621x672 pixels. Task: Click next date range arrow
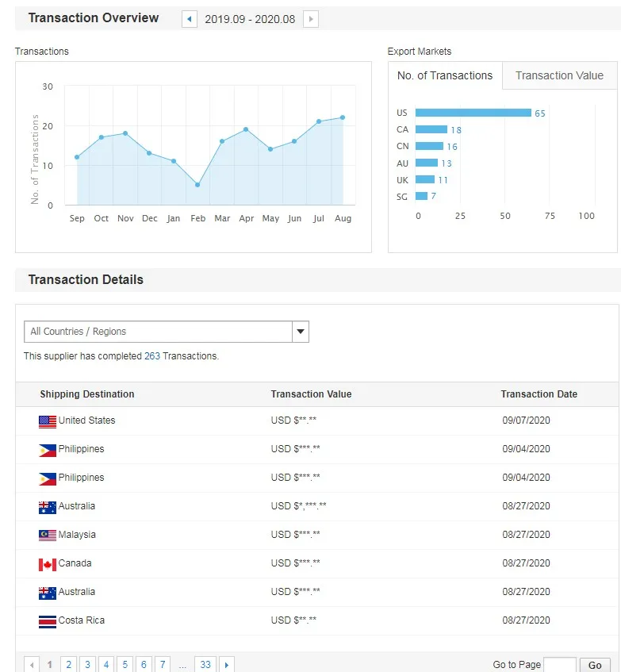click(311, 19)
